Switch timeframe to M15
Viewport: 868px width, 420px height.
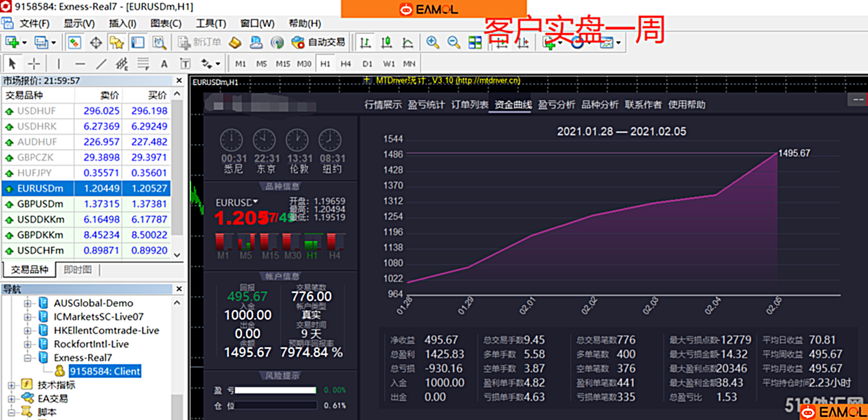point(283,63)
